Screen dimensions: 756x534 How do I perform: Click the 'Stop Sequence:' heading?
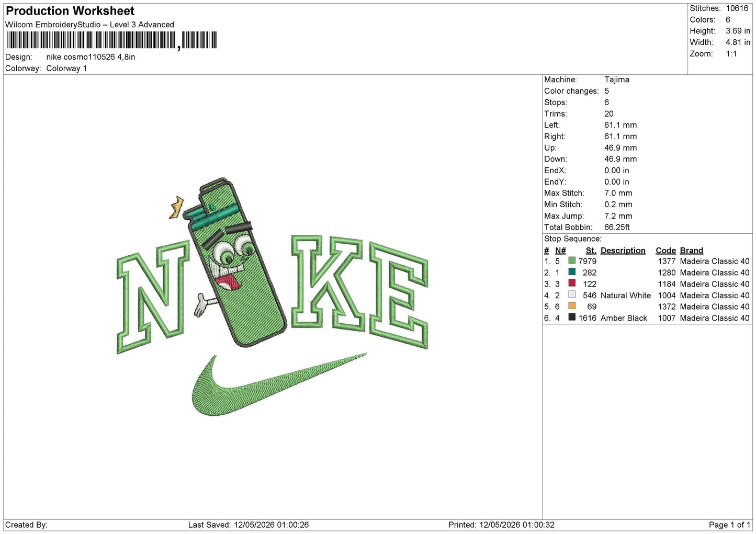tap(572, 239)
